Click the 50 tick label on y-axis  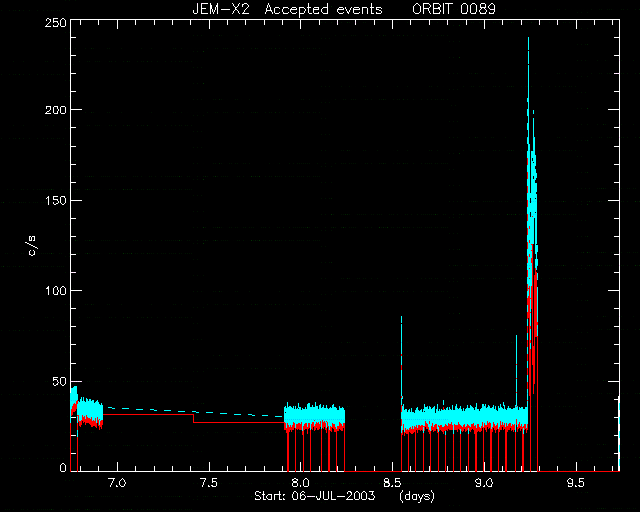59,381
